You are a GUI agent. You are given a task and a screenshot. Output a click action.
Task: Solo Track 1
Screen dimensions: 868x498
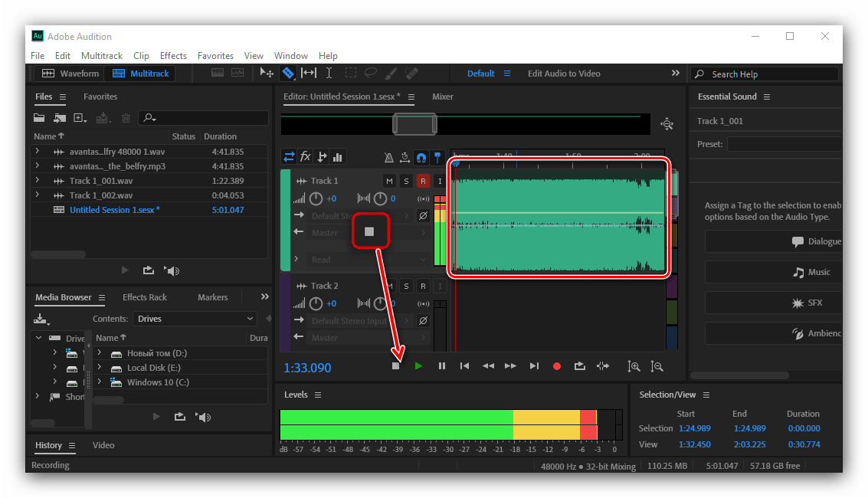point(406,181)
